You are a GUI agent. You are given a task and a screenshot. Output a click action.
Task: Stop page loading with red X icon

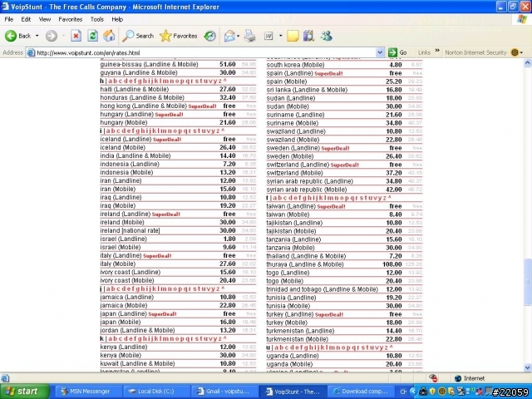pyautogui.click(x=76, y=36)
